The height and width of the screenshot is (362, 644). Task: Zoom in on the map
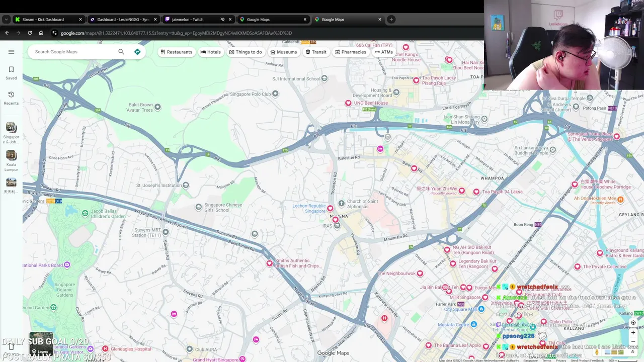633,333
